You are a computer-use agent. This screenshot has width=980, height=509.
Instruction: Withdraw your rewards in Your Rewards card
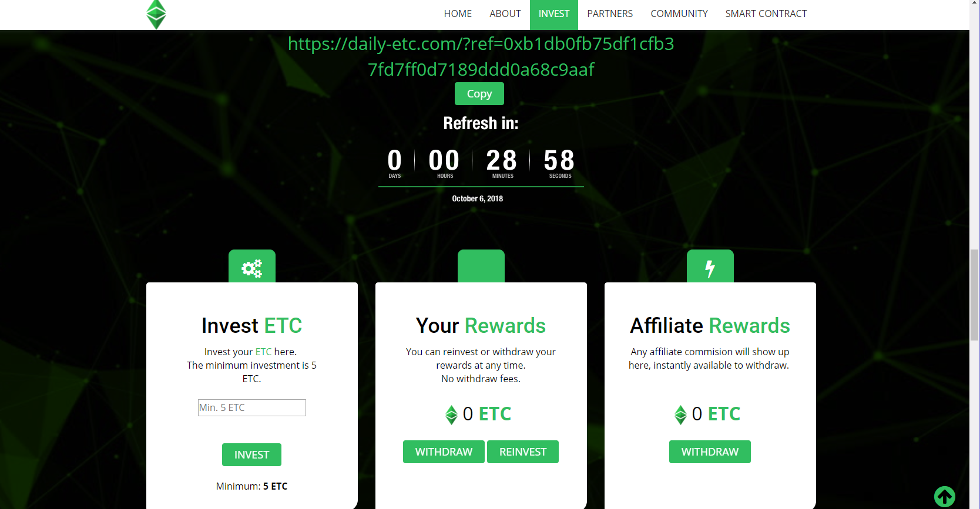[x=444, y=452]
